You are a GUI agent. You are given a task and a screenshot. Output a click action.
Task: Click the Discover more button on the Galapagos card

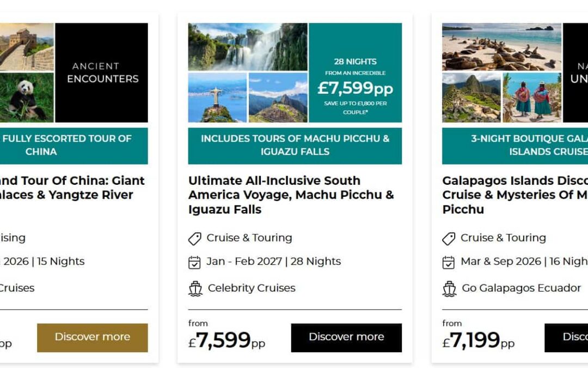coord(566,337)
